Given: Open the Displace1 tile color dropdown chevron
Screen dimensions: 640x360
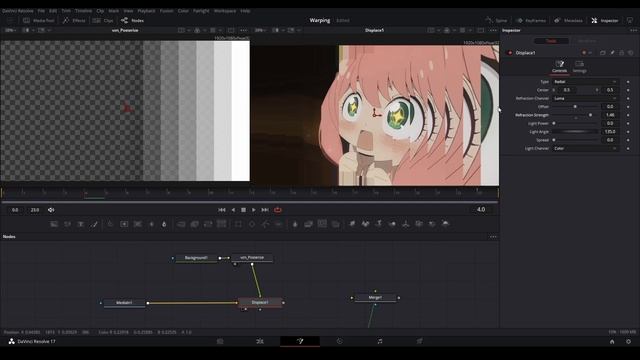Looking at the screenshot, I should 590,53.
